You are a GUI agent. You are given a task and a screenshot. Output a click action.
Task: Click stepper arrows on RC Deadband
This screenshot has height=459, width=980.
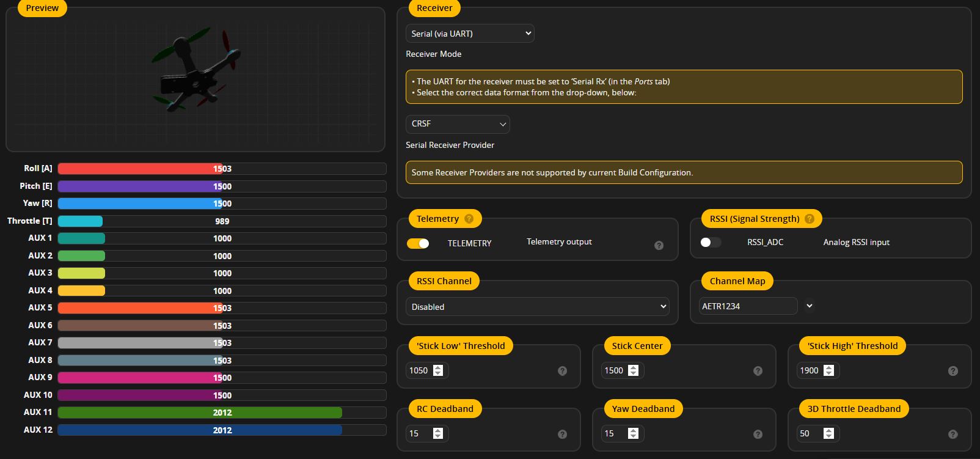tap(437, 433)
